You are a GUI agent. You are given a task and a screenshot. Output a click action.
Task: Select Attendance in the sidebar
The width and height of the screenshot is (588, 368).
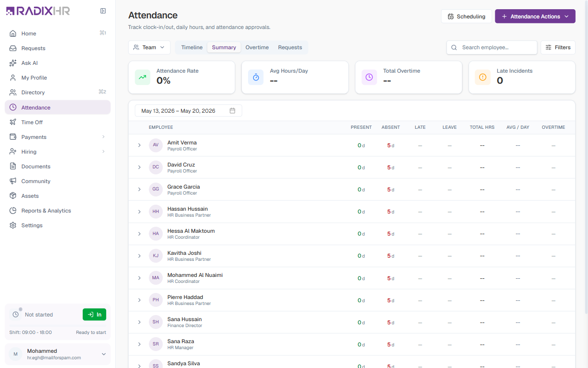pos(57,107)
